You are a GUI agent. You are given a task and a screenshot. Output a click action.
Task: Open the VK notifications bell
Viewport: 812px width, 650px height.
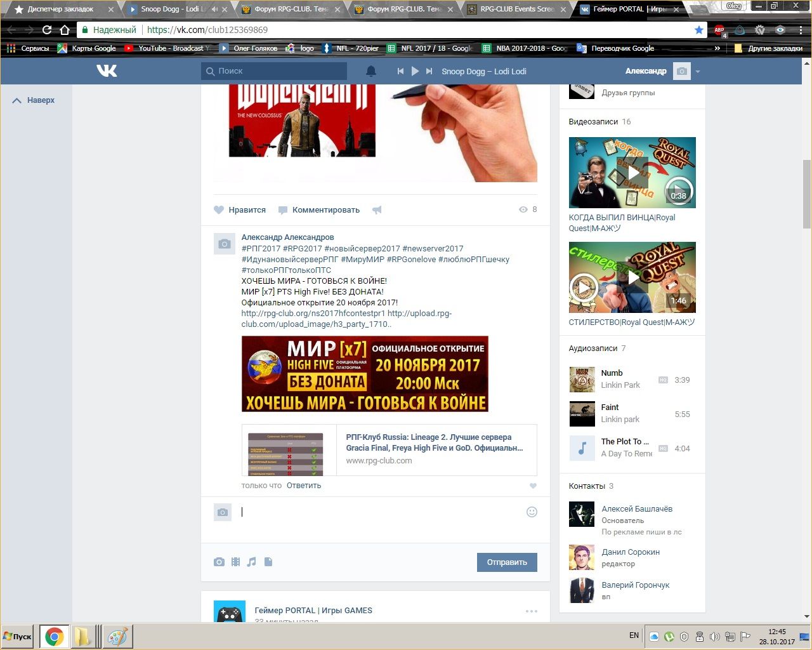click(x=371, y=71)
